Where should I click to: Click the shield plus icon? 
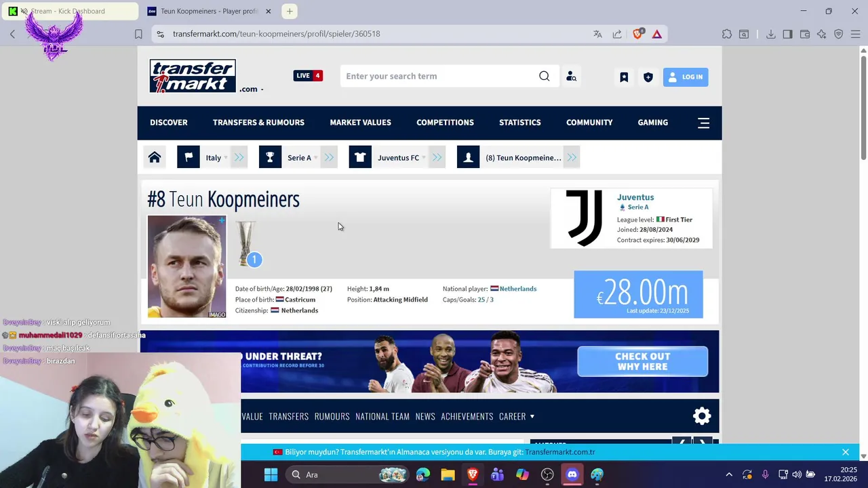pyautogui.click(x=648, y=77)
